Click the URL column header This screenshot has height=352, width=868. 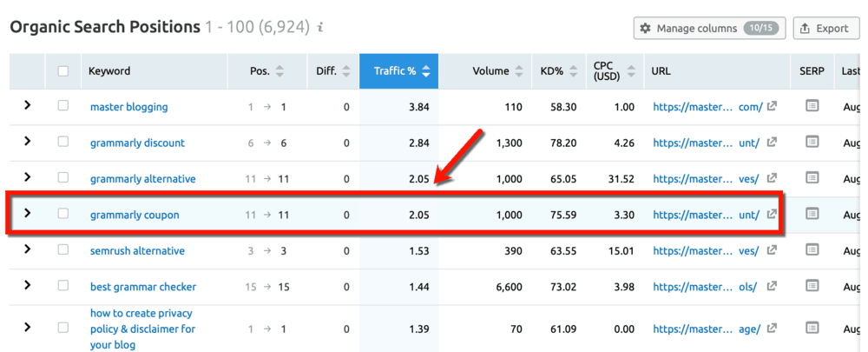tap(661, 71)
